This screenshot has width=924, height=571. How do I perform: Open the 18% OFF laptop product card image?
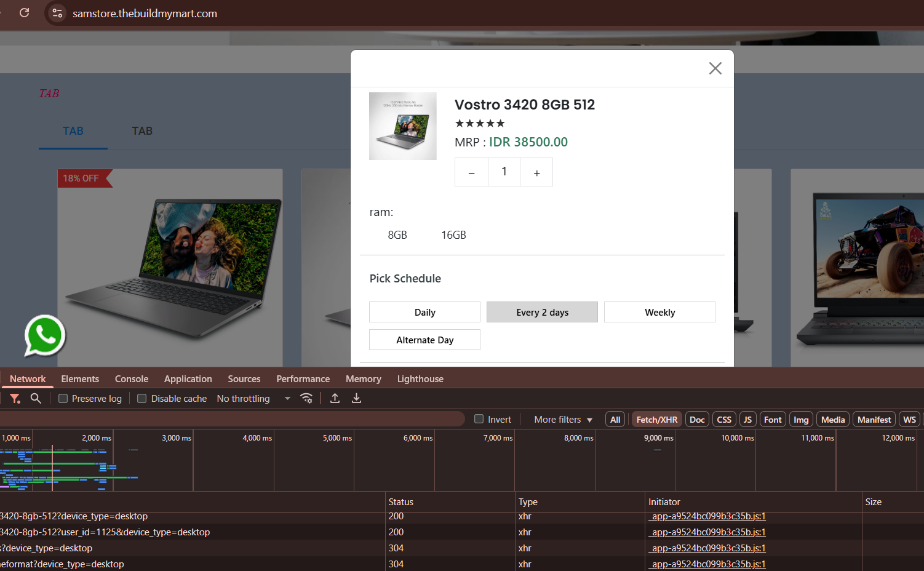[170, 268]
